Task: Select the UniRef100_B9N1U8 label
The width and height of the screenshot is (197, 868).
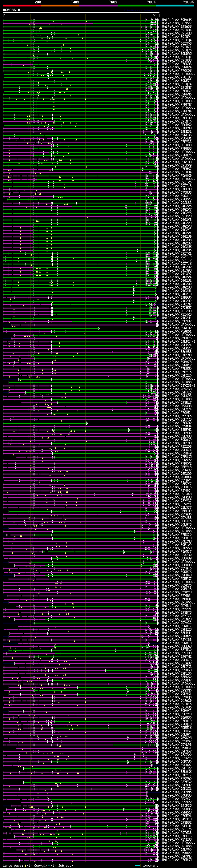Action: (177, 162)
